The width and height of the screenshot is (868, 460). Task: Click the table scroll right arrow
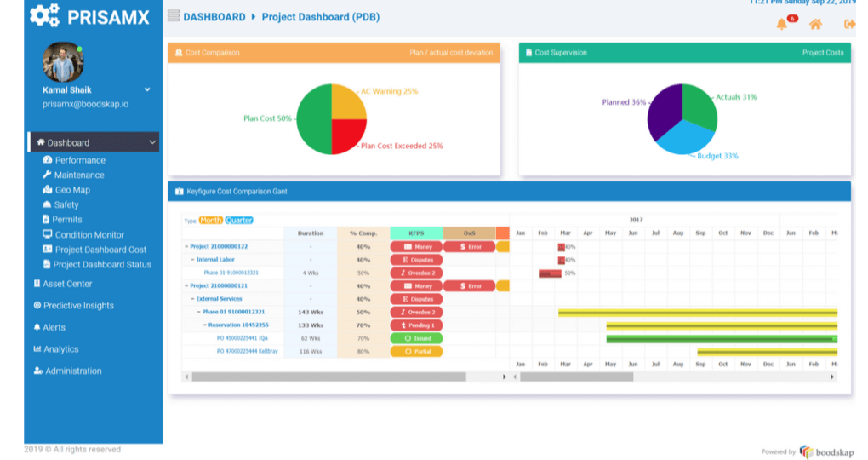click(504, 377)
